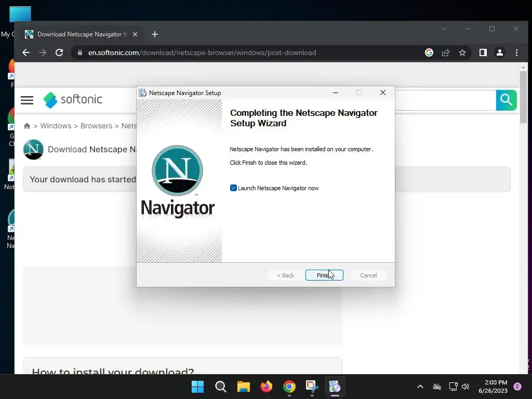Click the Chrome address bar URL
Screen dimensions: 532x399
[x=202, y=52]
